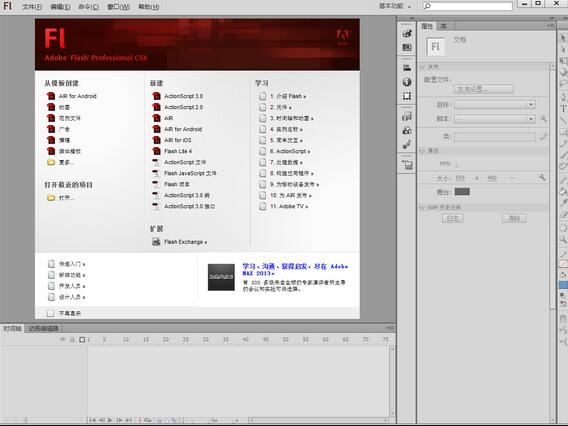Open the workspace switcher dropdown 基本功能
Image resolution: width=568 pixels, height=426 pixels.
395,6
